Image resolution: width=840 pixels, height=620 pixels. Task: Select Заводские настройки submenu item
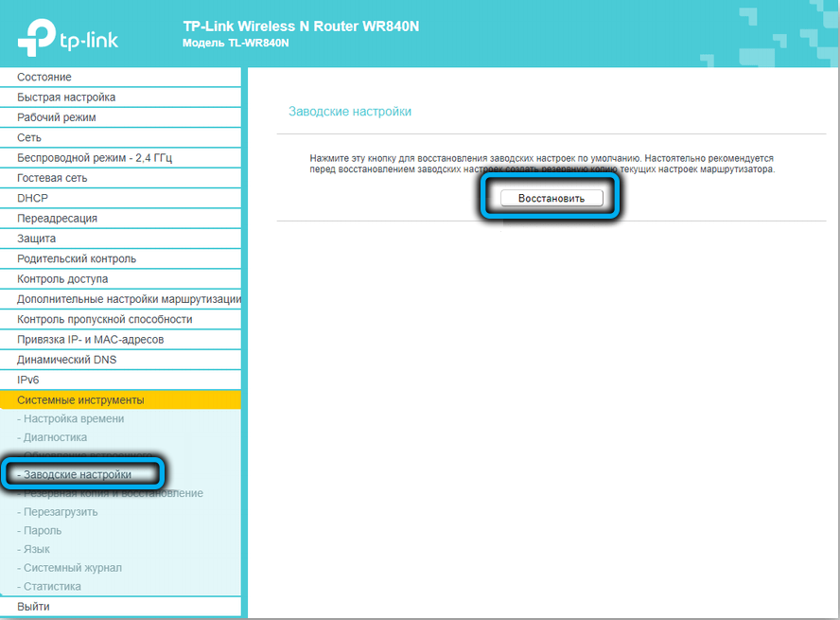[78, 474]
